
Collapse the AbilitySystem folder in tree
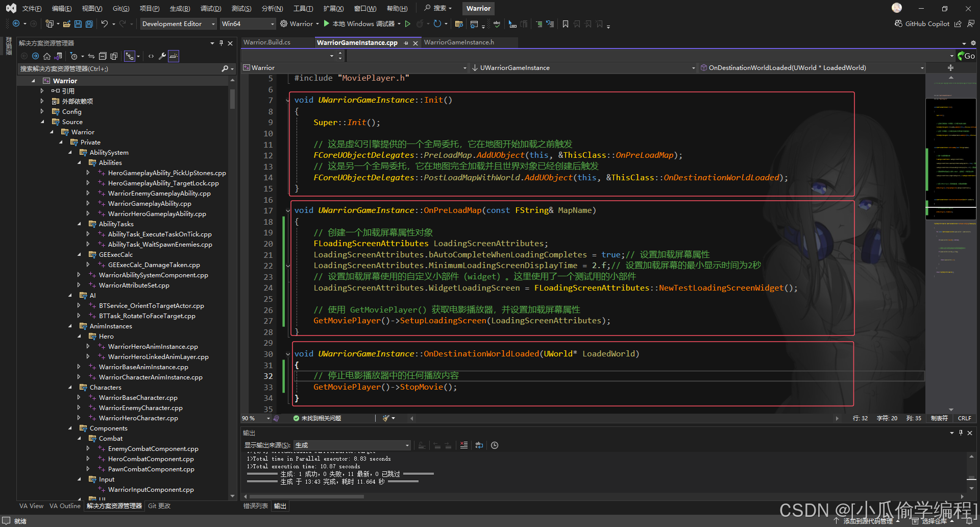[x=70, y=153]
